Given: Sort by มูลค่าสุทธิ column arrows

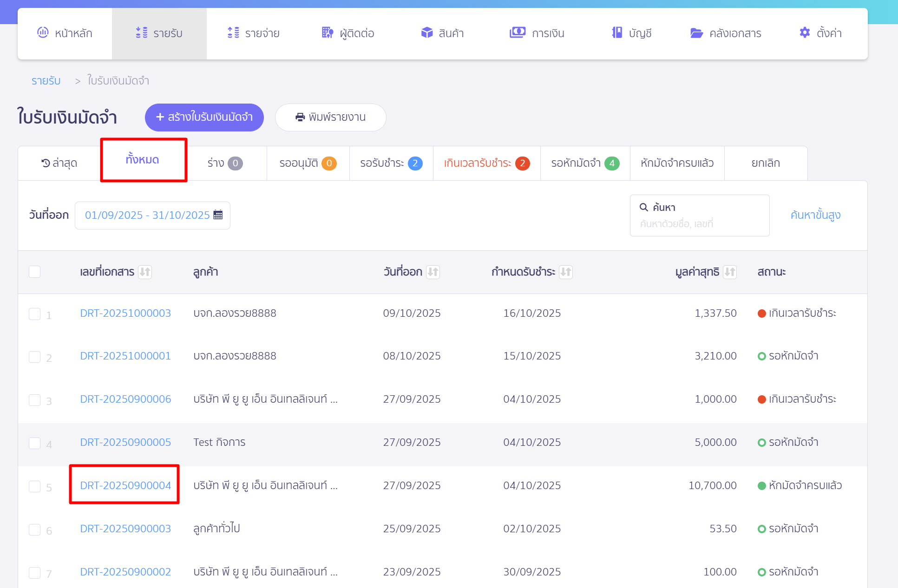Looking at the screenshot, I should pyautogui.click(x=730, y=272).
